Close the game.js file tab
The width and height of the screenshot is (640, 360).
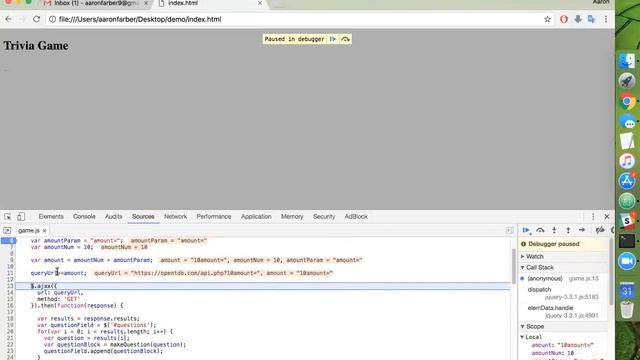(x=44, y=231)
